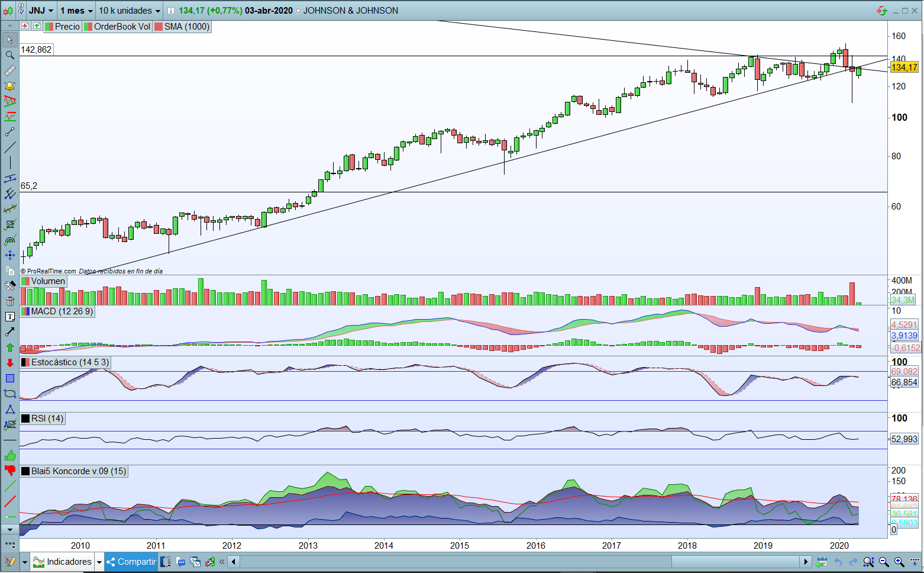Collapse the left toolbar upward arrow
The image size is (924, 573).
point(9,26)
